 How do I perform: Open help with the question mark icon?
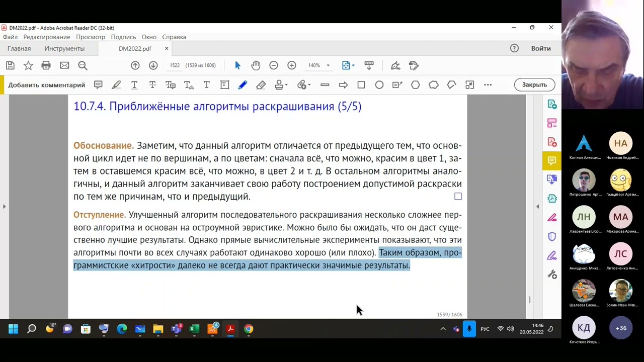[x=514, y=48]
